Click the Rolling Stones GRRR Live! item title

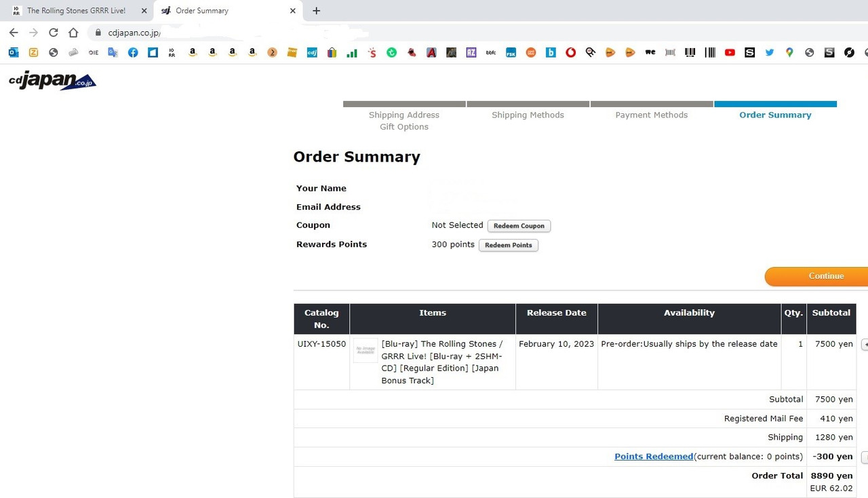click(442, 362)
